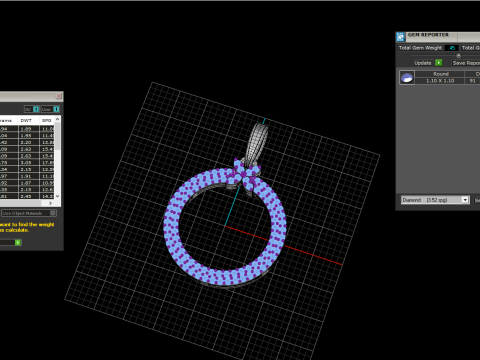480x360 pixels.
Task: Open the Diamond material dropdown
Action: (435, 200)
